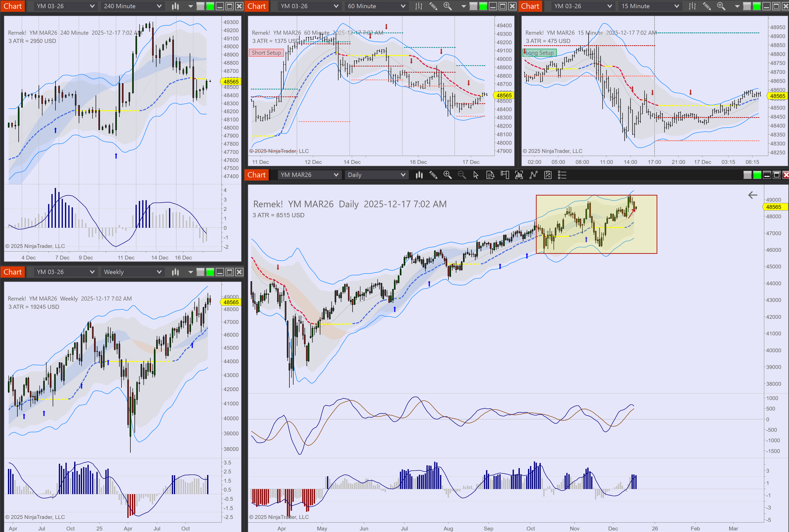Toggle green instrument link on 15 Minute chart
789x532 pixels.
[756, 6]
